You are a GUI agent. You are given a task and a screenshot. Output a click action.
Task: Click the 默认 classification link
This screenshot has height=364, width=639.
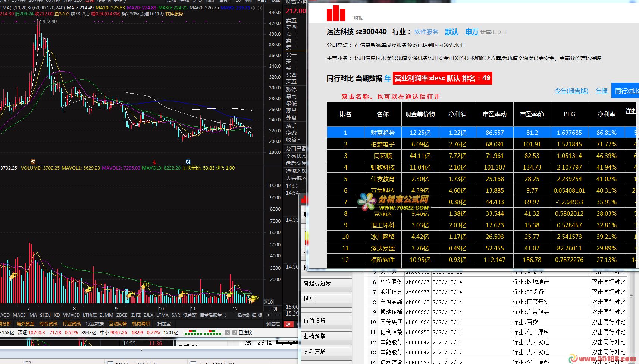[451, 32]
